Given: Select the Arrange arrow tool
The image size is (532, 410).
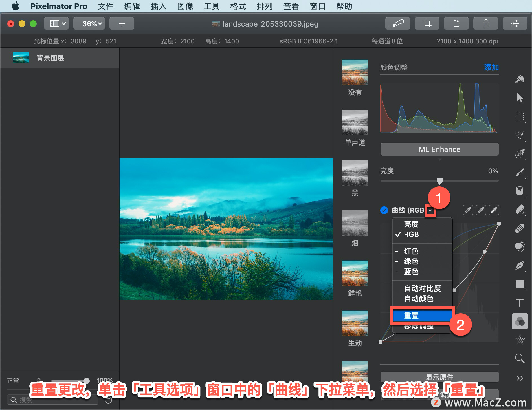Looking at the screenshot, I should (520, 98).
